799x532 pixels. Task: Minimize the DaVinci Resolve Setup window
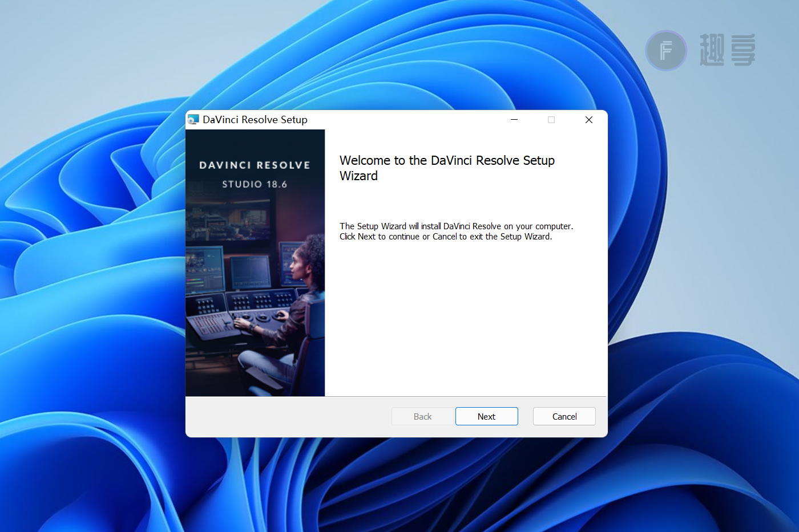click(x=514, y=120)
